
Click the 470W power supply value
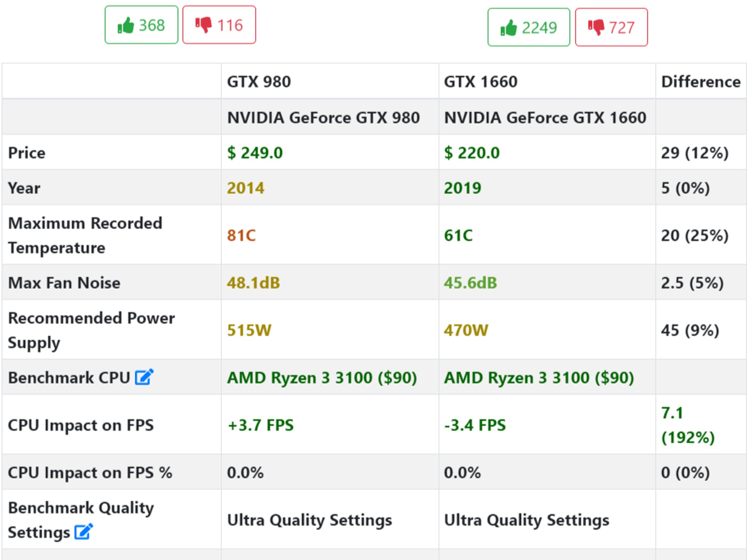tap(466, 330)
